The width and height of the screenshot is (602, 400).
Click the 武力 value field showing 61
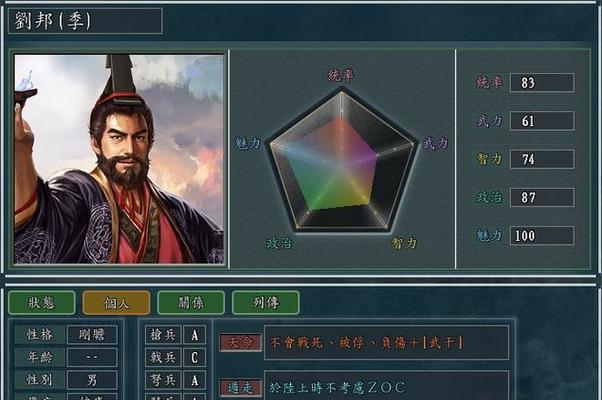pyautogui.click(x=542, y=121)
